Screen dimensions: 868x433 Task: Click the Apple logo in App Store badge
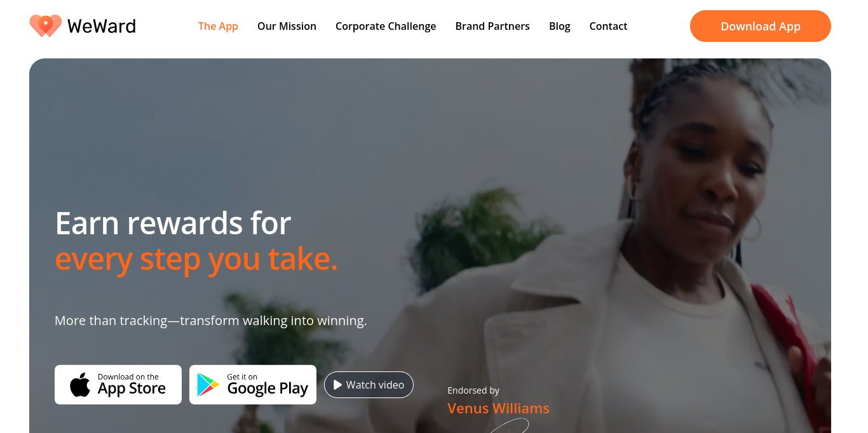tap(80, 385)
